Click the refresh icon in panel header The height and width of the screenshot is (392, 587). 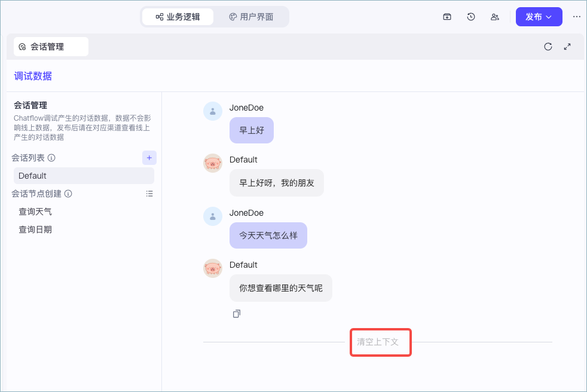click(x=548, y=47)
